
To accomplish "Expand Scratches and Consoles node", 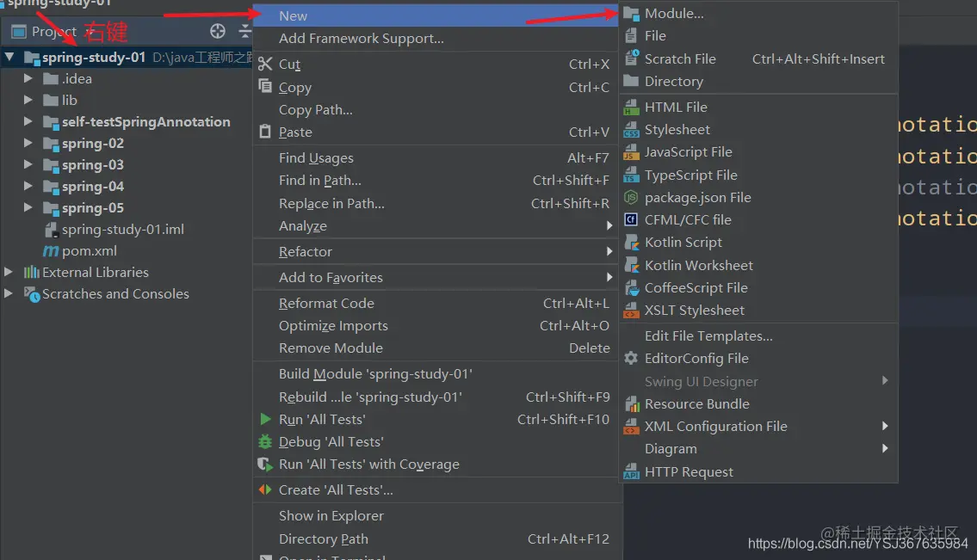I will click(x=9, y=293).
